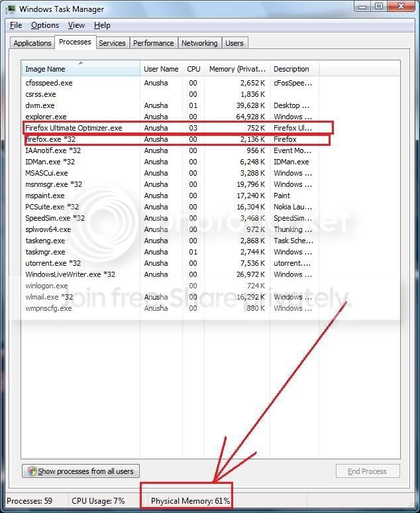Select the Processes tab
Image resolution: width=420 pixels, height=513 pixels.
click(x=75, y=42)
